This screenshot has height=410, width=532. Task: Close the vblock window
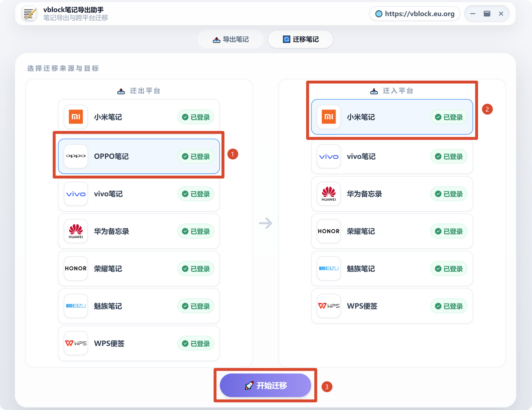pos(501,14)
